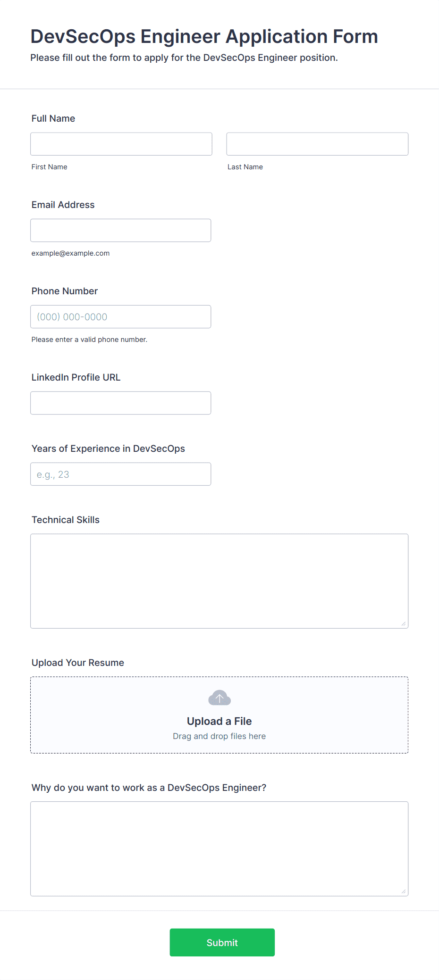Click inside the Technical Skills textarea

point(219,581)
